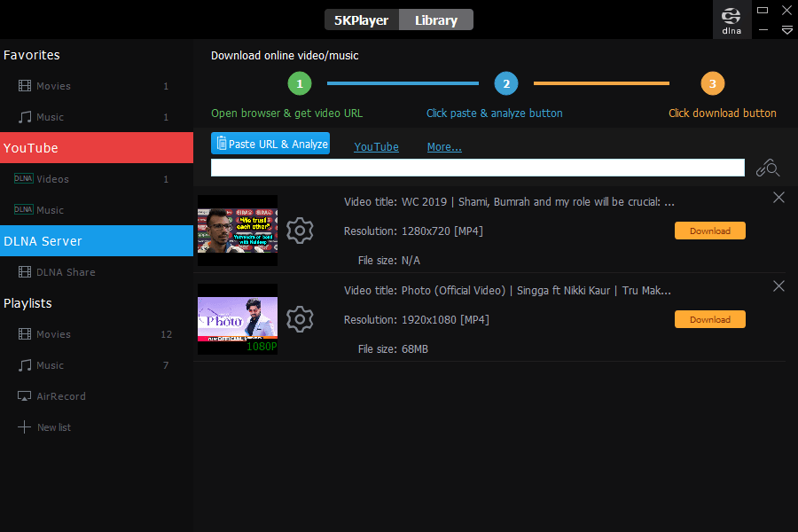Click the analyze link magnifier icon
Viewport: 798px width, 532px height.
pyautogui.click(x=768, y=168)
